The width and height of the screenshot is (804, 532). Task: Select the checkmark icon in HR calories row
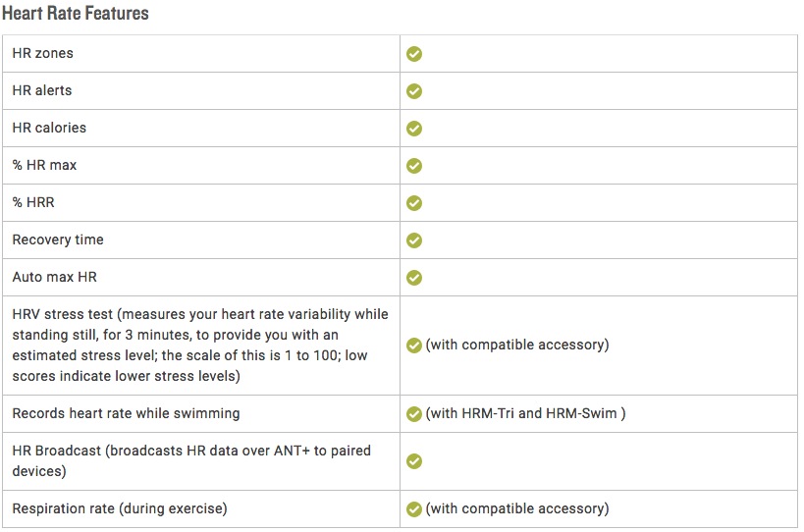point(414,129)
